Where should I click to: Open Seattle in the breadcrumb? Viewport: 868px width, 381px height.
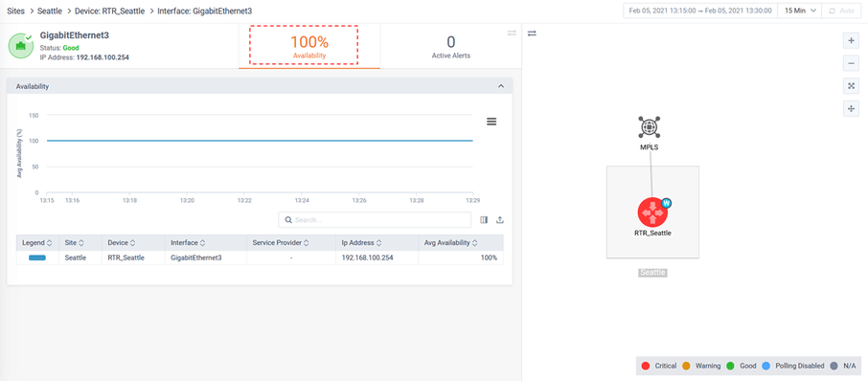50,11
